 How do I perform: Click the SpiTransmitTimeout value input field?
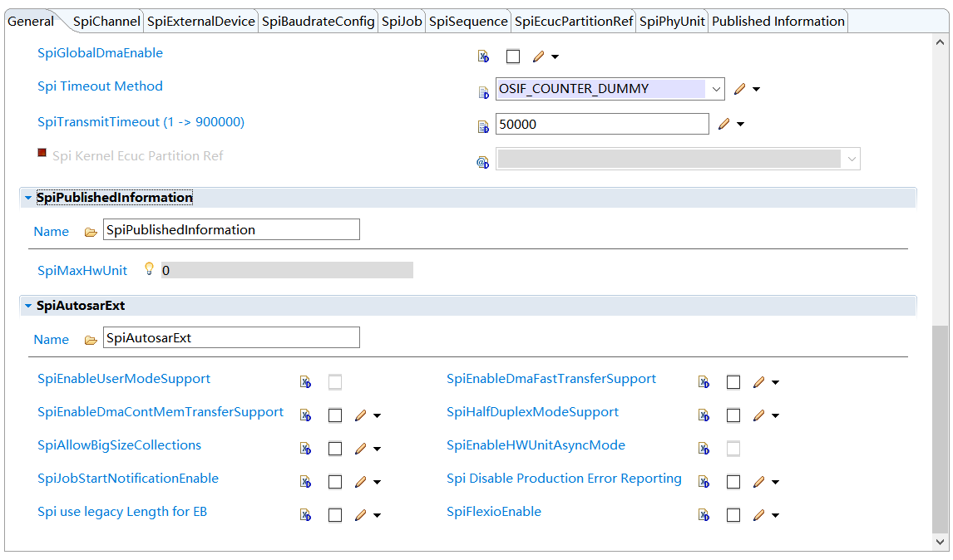point(602,125)
